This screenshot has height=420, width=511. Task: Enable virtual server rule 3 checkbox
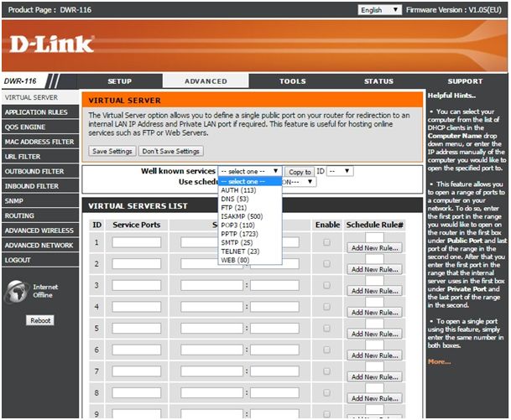(326, 285)
